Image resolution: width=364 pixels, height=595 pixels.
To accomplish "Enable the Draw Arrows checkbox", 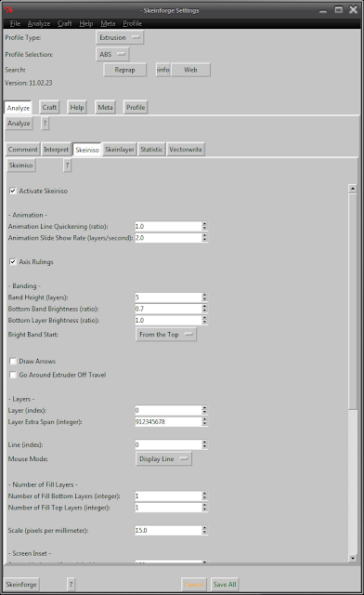I will pyautogui.click(x=13, y=361).
